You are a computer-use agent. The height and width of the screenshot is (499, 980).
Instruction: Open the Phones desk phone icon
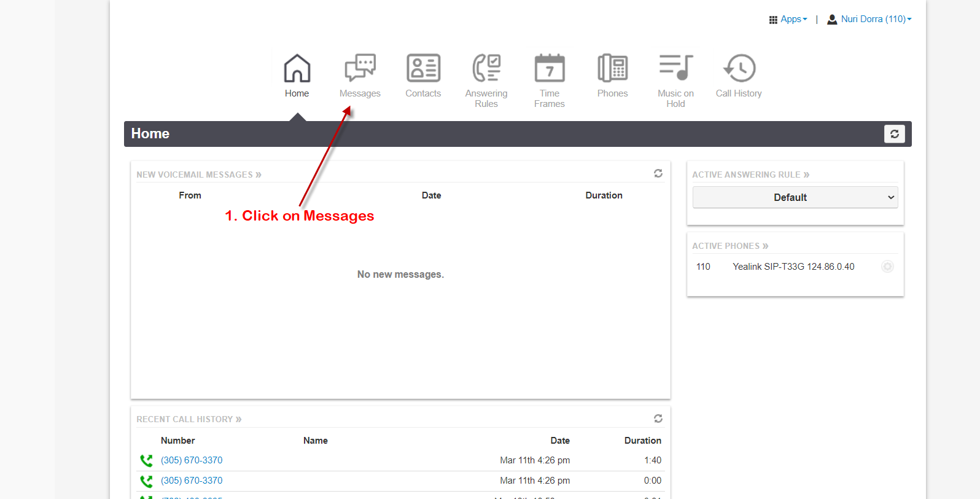[x=613, y=68]
